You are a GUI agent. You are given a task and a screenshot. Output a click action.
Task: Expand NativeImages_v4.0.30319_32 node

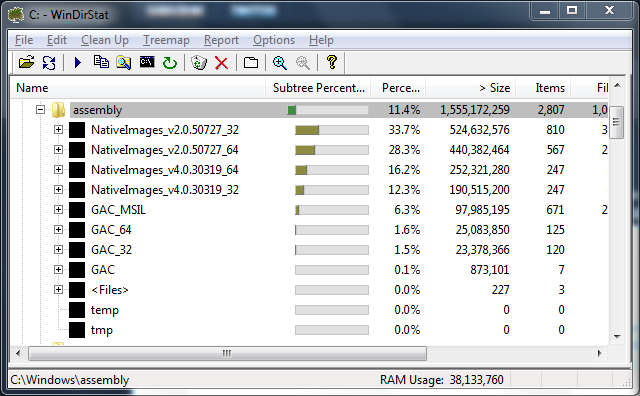coord(58,189)
